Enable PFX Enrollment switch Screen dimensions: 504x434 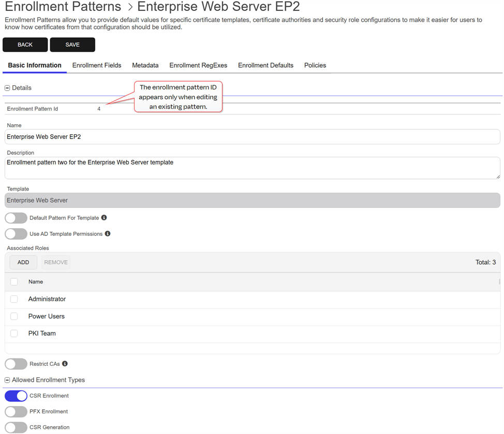(16, 412)
